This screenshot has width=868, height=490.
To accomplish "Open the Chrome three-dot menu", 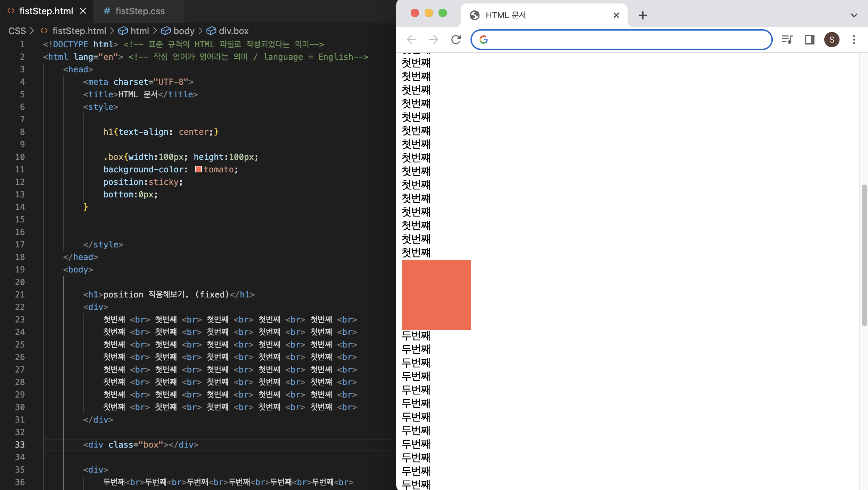I will [854, 40].
